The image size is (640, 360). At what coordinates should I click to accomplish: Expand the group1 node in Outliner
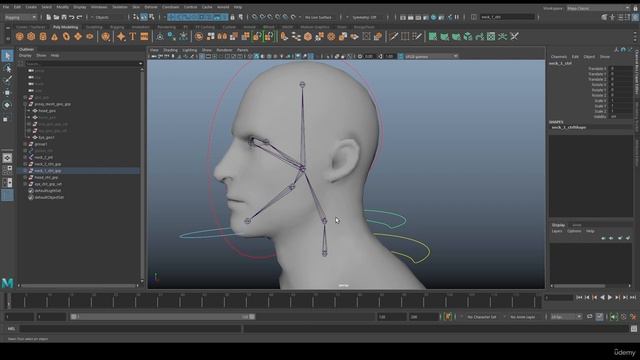click(25, 144)
